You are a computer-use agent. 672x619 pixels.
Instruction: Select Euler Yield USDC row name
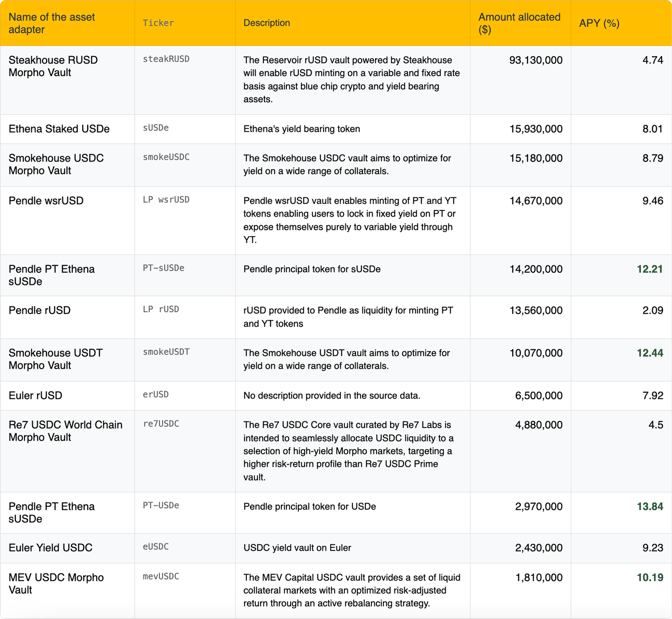coord(50,547)
